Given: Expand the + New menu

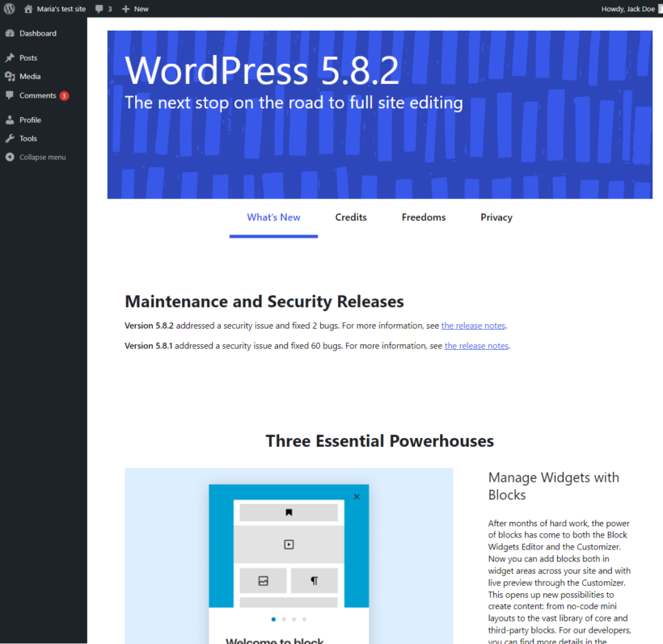Looking at the screenshot, I should click(x=135, y=8).
